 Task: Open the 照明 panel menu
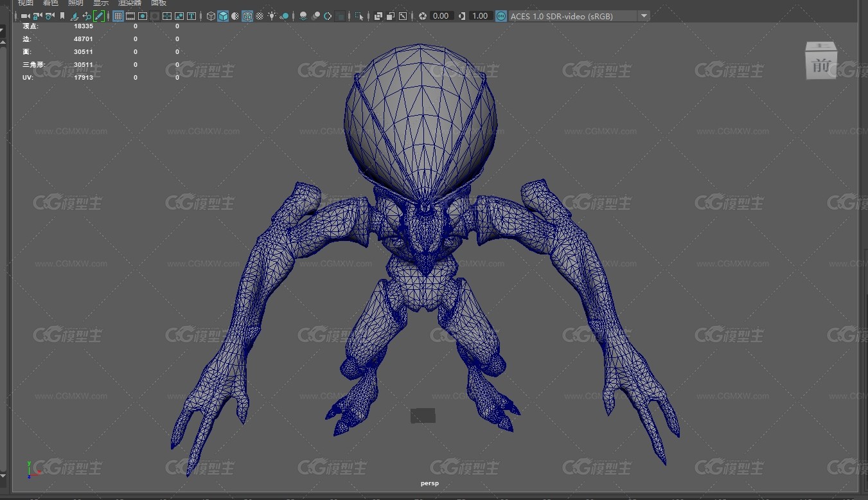(76, 3)
